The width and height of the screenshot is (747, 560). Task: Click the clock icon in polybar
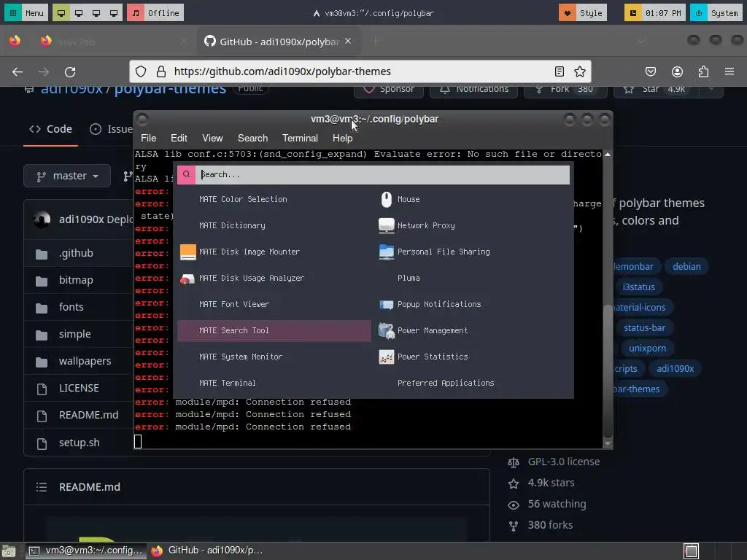click(632, 13)
